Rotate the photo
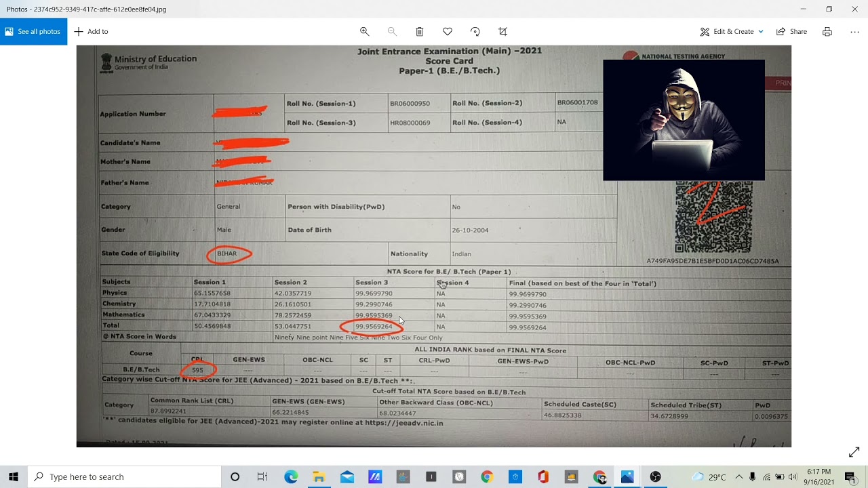 click(475, 31)
